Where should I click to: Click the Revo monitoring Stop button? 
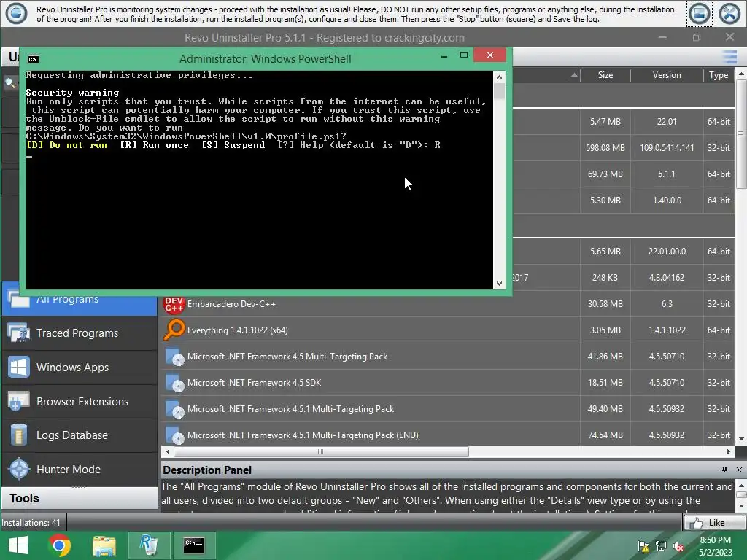tap(699, 14)
